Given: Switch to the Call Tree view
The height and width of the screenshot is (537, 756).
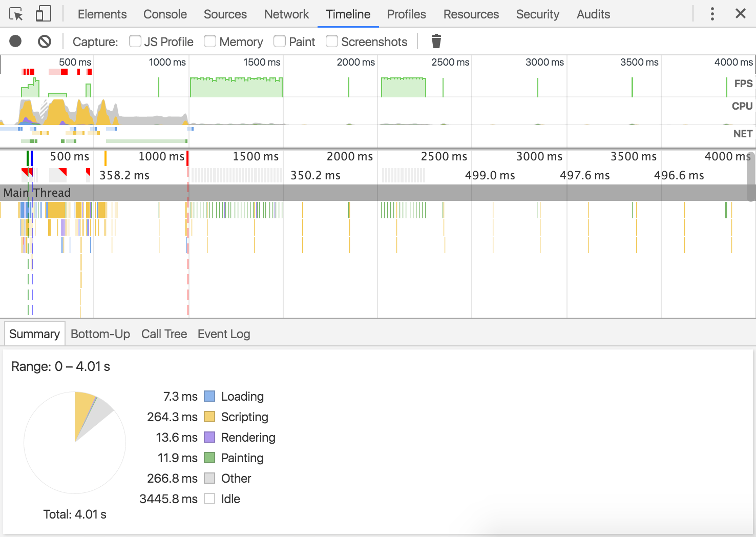Looking at the screenshot, I should [x=164, y=334].
